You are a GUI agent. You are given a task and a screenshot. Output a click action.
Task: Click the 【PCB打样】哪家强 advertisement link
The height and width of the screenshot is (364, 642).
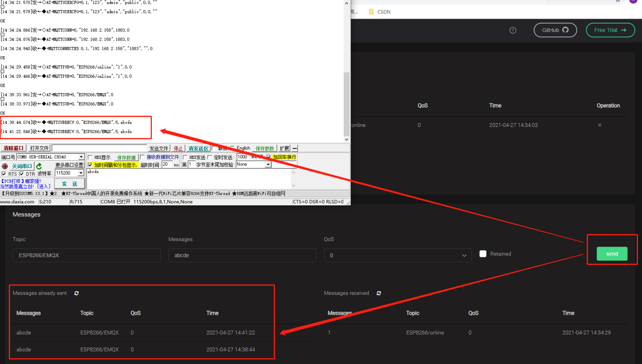(x=21, y=181)
